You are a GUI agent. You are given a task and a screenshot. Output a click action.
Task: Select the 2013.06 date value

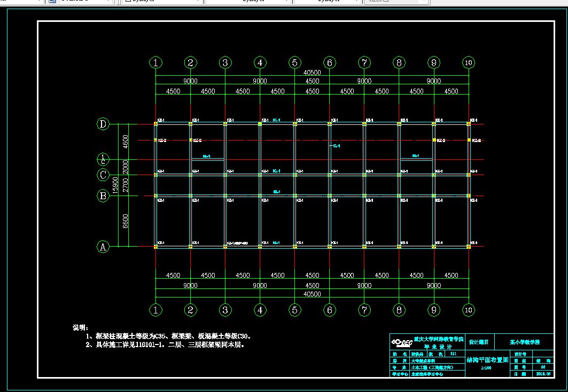tap(543, 374)
